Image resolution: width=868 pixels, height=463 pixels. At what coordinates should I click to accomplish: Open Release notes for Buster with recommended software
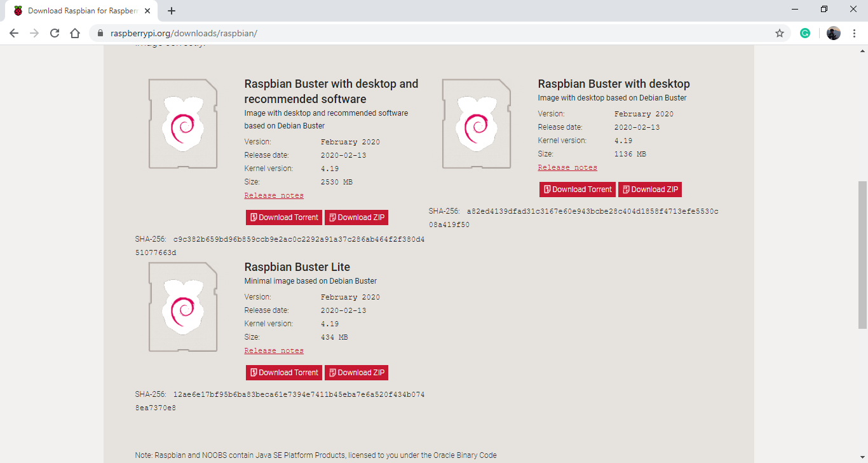[274, 195]
